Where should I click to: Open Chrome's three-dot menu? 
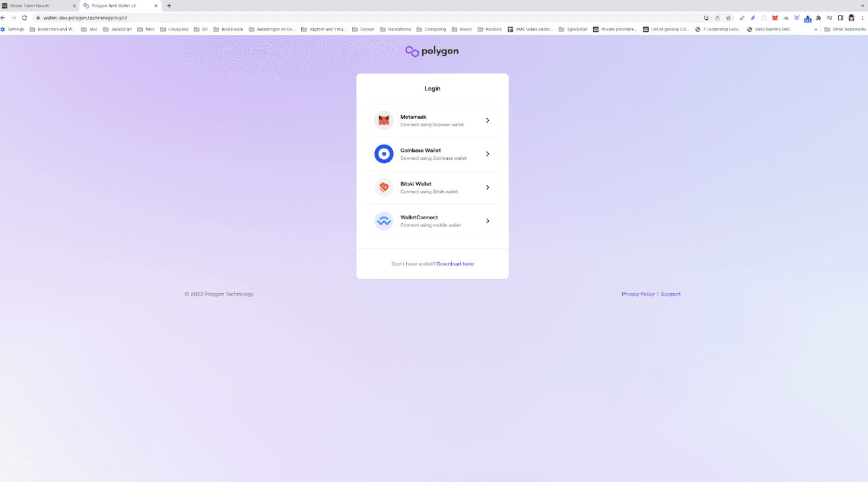coord(862,18)
